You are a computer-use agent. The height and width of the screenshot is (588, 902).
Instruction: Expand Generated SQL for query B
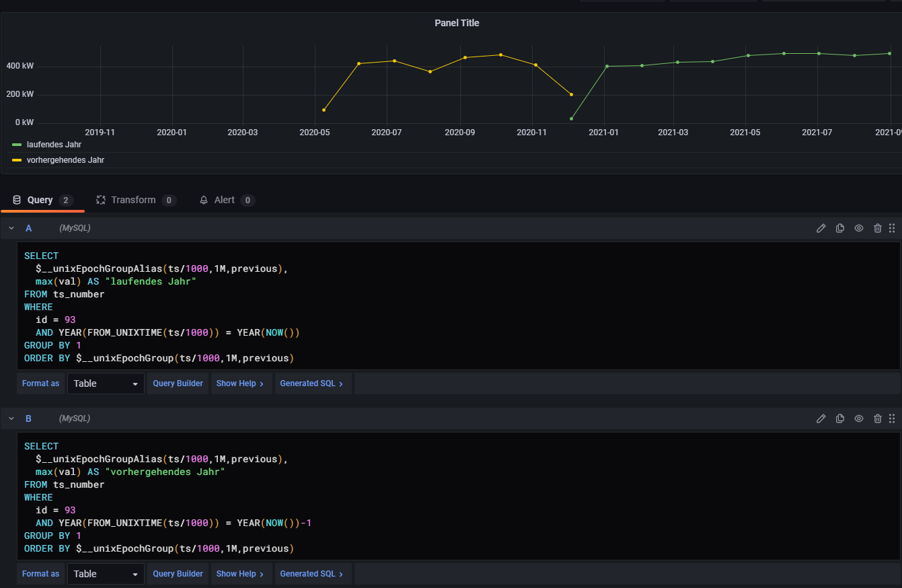pos(311,574)
